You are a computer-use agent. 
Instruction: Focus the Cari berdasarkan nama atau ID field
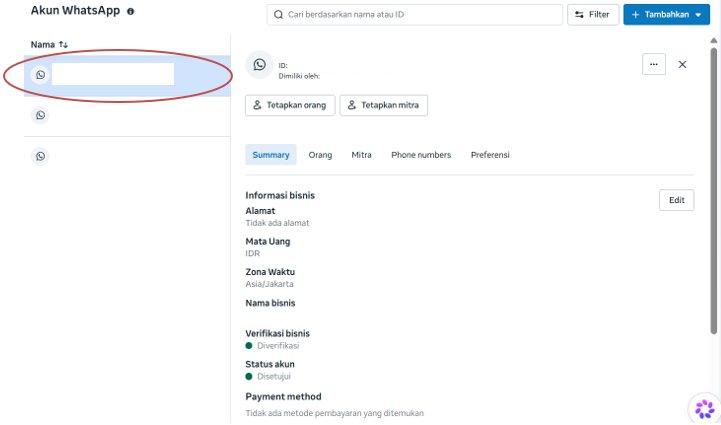[x=414, y=15]
